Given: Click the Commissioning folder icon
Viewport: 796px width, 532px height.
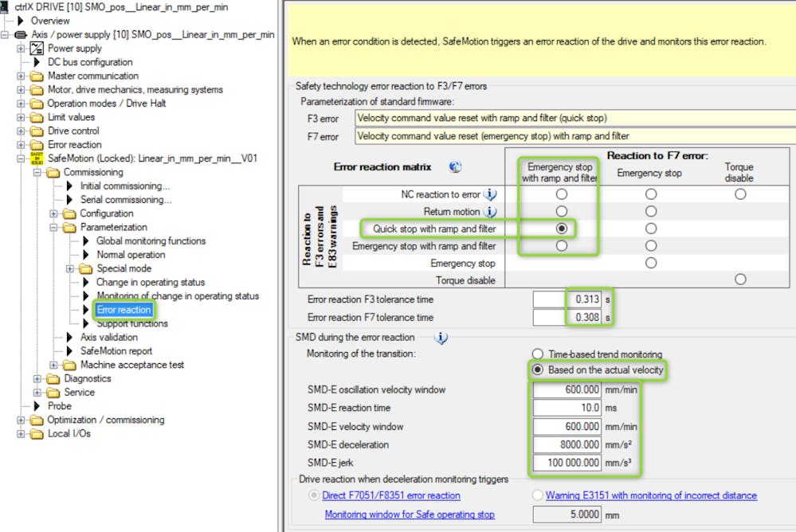Looking at the screenshot, I should point(53,173).
